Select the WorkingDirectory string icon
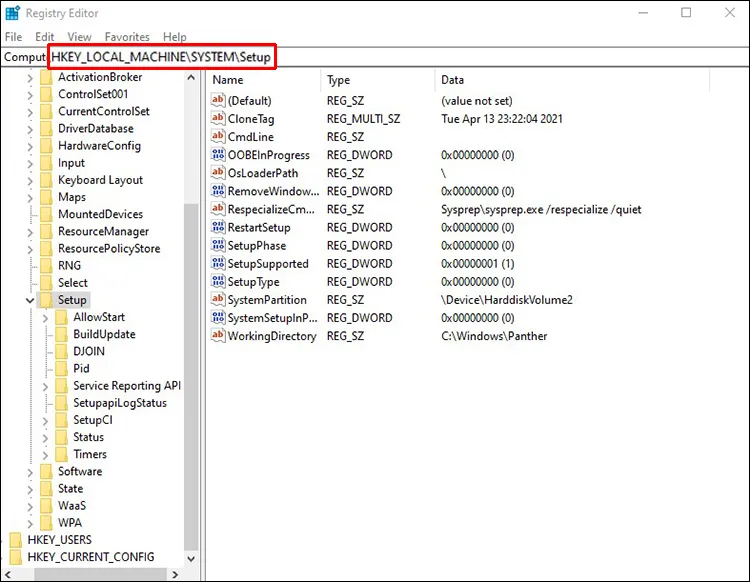The image size is (750, 582). [x=218, y=336]
